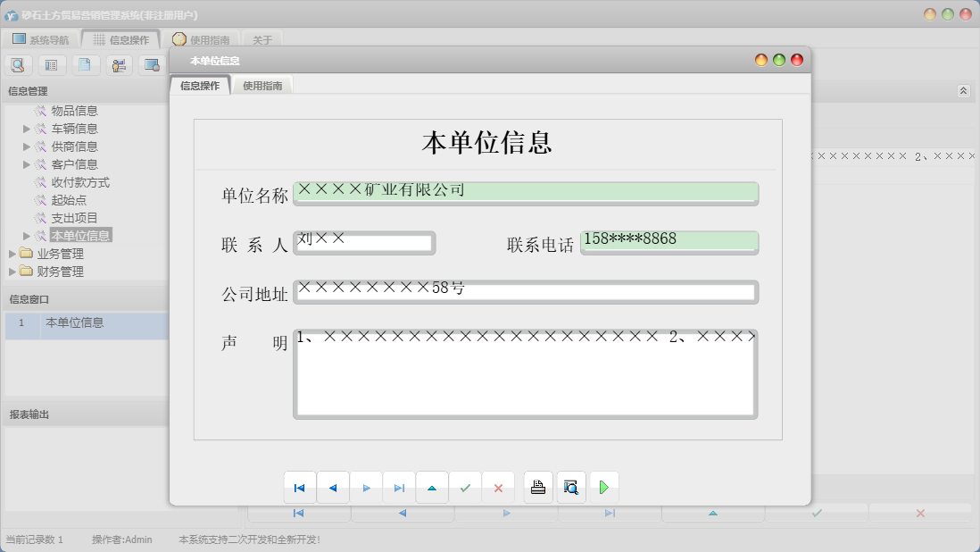This screenshot has height=552, width=980.
Task: Click the document icon in the top toolbar
Action: [x=86, y=64]
